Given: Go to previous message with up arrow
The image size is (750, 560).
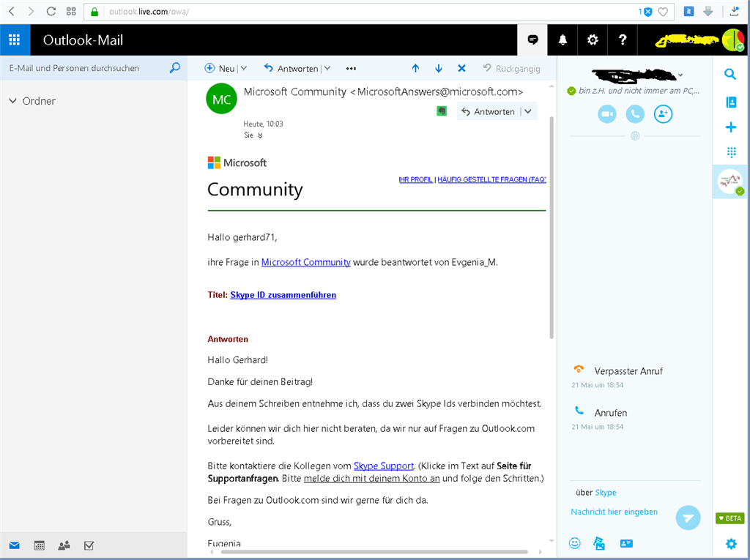Looking at the screenshot, I should pos(416,68).
